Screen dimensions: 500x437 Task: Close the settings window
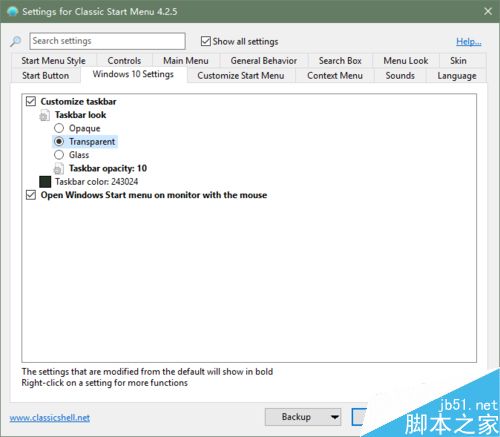point(488,11)
